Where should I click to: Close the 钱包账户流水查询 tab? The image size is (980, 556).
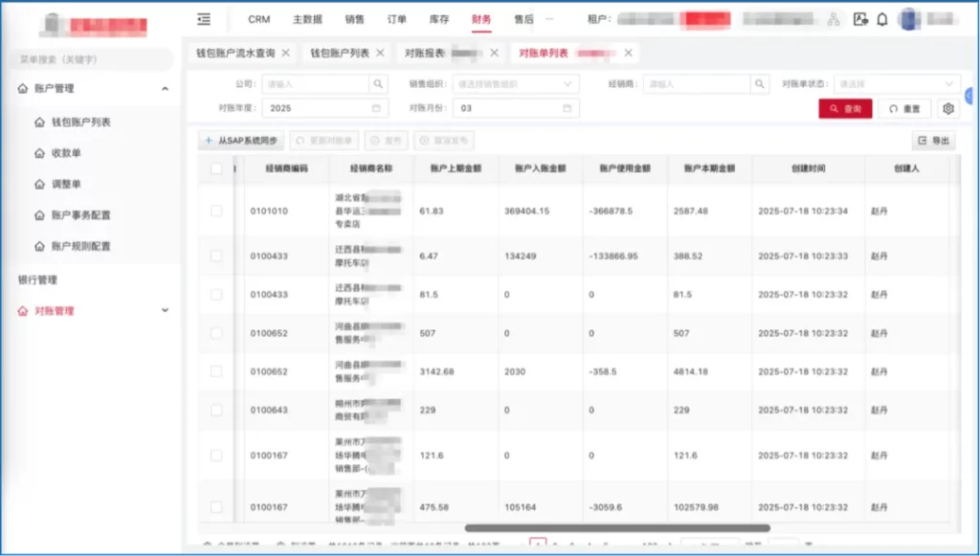coord(285,53)
